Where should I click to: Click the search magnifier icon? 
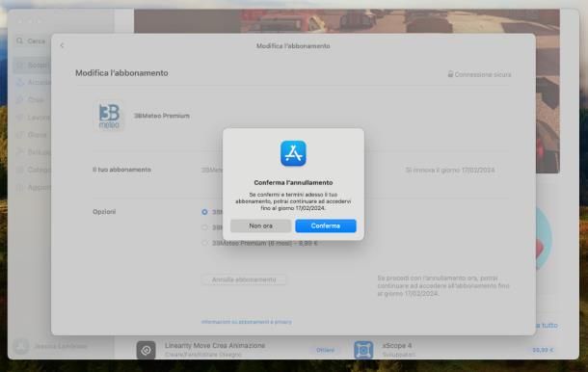pyautogui.click(x=19, y=40)
